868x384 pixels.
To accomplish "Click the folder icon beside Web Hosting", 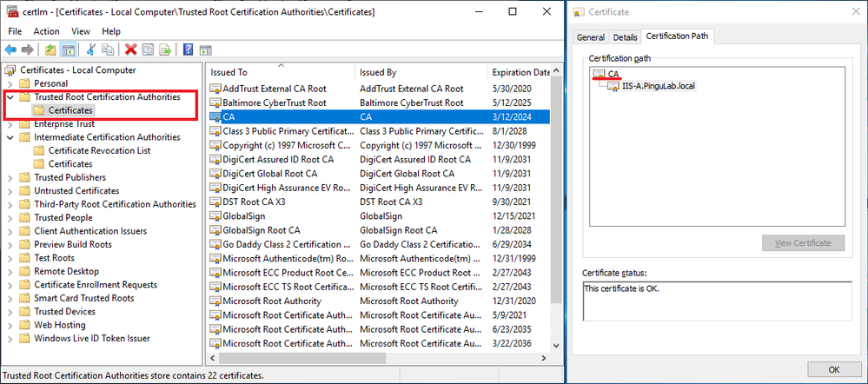I will [x=24, y=325].
